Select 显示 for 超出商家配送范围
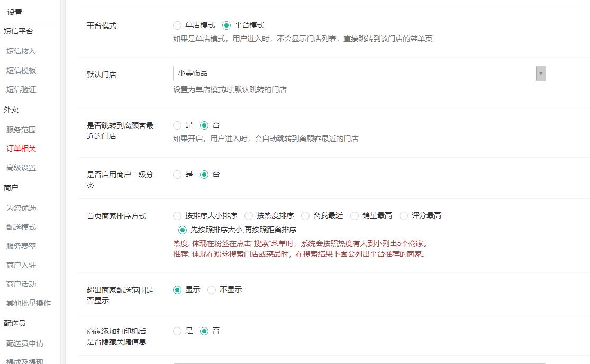 click(x=177, y=290)
